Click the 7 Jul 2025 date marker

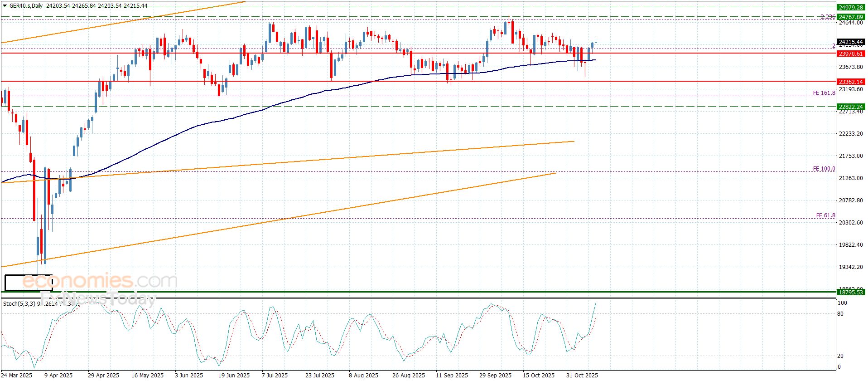275,375
